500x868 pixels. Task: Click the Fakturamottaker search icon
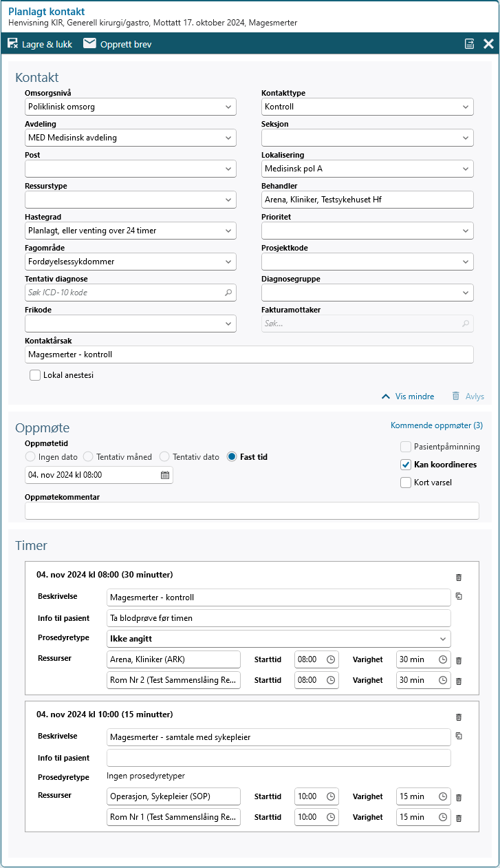coord(464,324)
